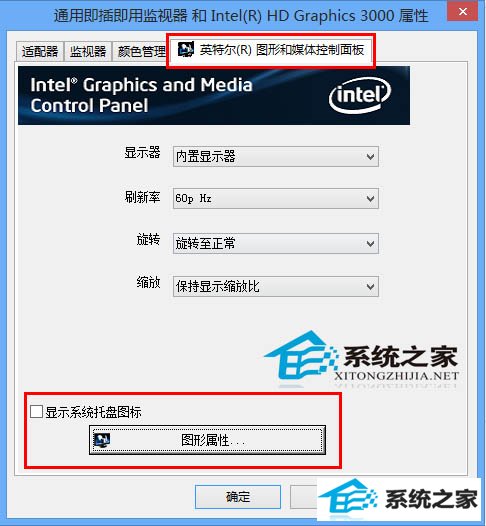Click the Intel Graphics and Media banner
The width and height of the screenshot is (486, 526).
(x=214, y=95)
